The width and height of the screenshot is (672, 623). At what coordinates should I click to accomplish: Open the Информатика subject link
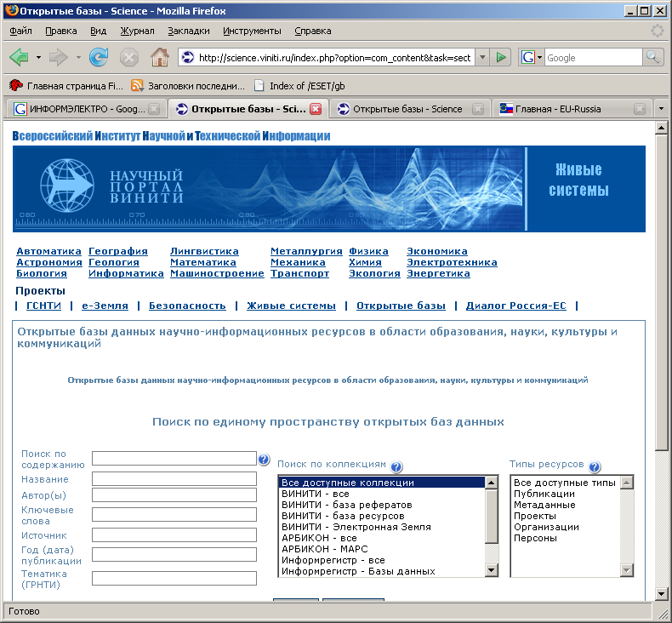(x=126, y=273)
